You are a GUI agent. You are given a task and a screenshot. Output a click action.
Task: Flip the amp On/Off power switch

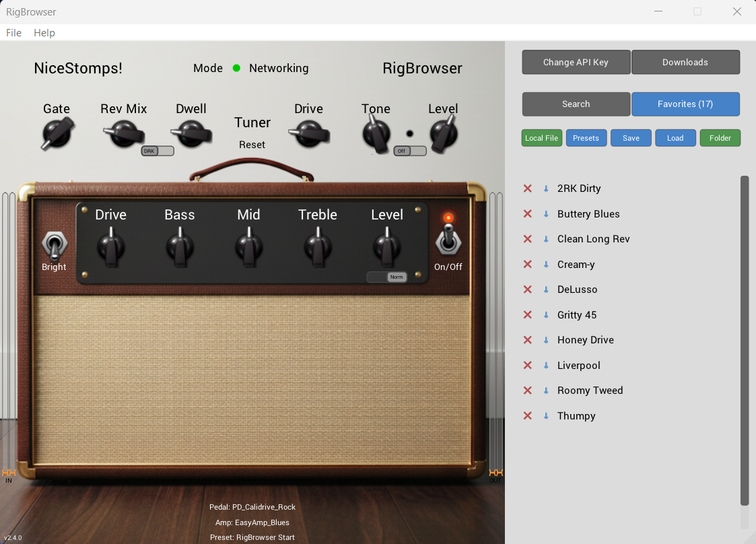coord(448,241)
